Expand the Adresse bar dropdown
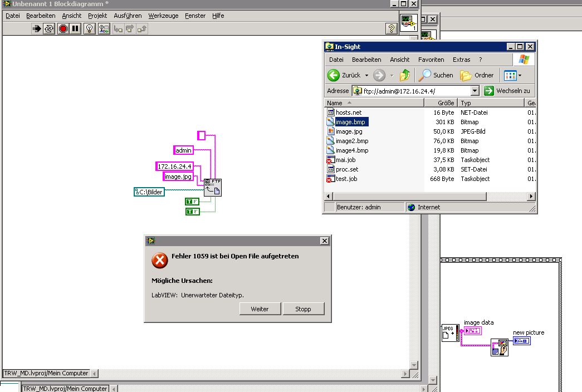This screenshot has height=392, width=582. 475,91
